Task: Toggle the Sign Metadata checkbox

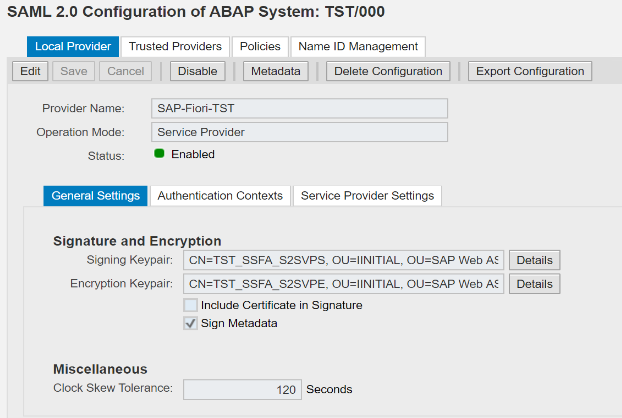Action: tap(190, 323)
